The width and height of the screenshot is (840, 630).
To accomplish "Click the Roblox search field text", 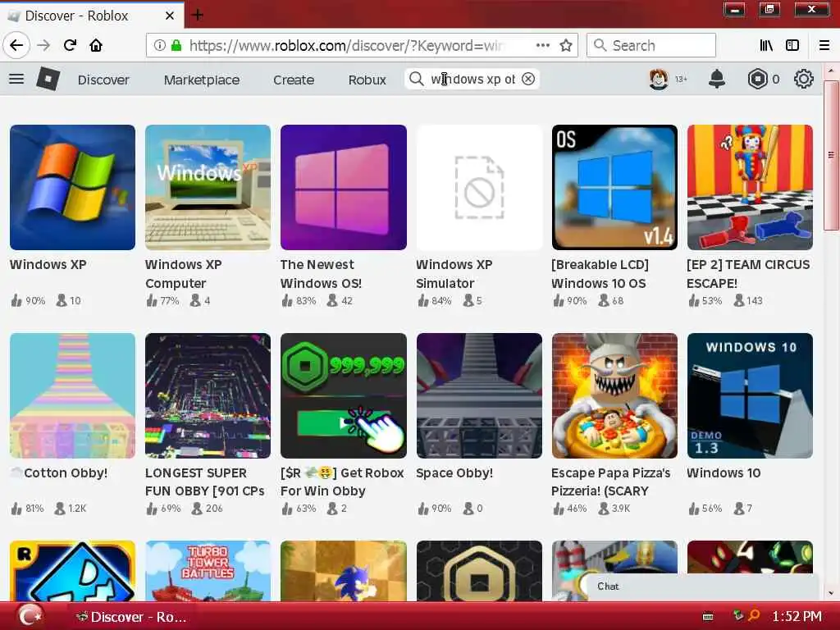I will pyautogui.click(x=473, y=80).
